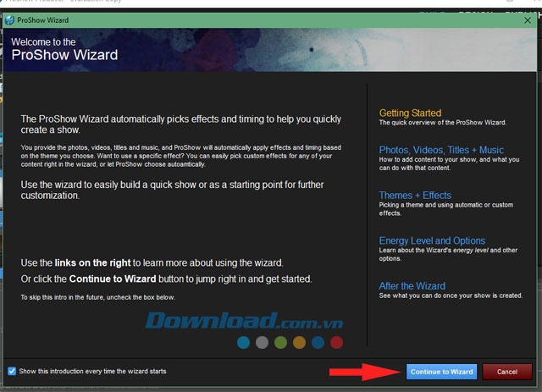Click 'See what you can do once your show is created.' text

pos(451,295)
